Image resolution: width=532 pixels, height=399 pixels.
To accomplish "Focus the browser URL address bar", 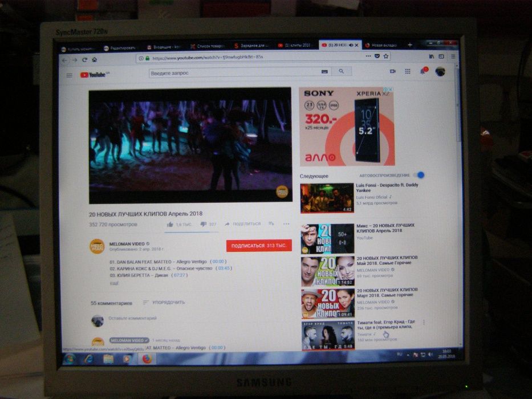I will (x=251, y=58).
